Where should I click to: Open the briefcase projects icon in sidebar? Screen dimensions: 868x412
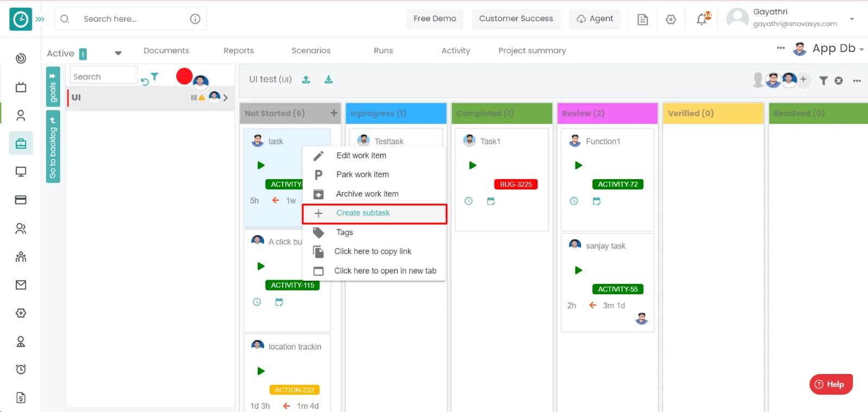[21, 144]
